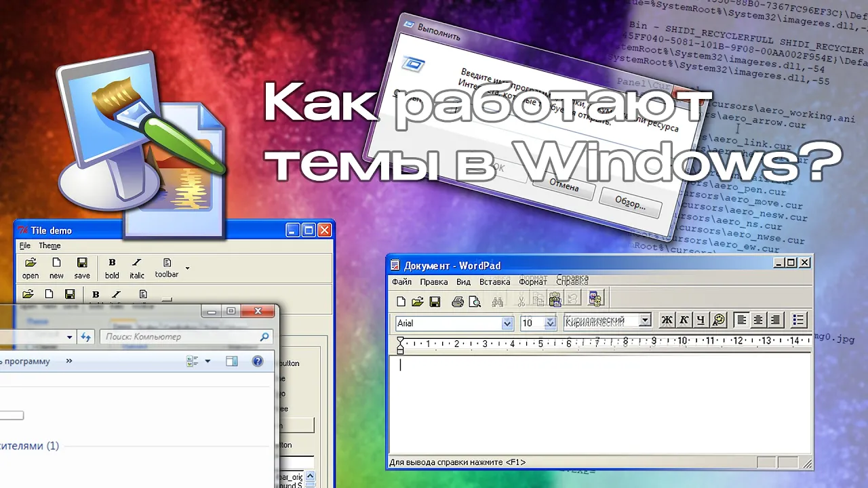Click unlabeled save floppy icon in Tile demo second row

pyautogui.click(x=70, y=294)
